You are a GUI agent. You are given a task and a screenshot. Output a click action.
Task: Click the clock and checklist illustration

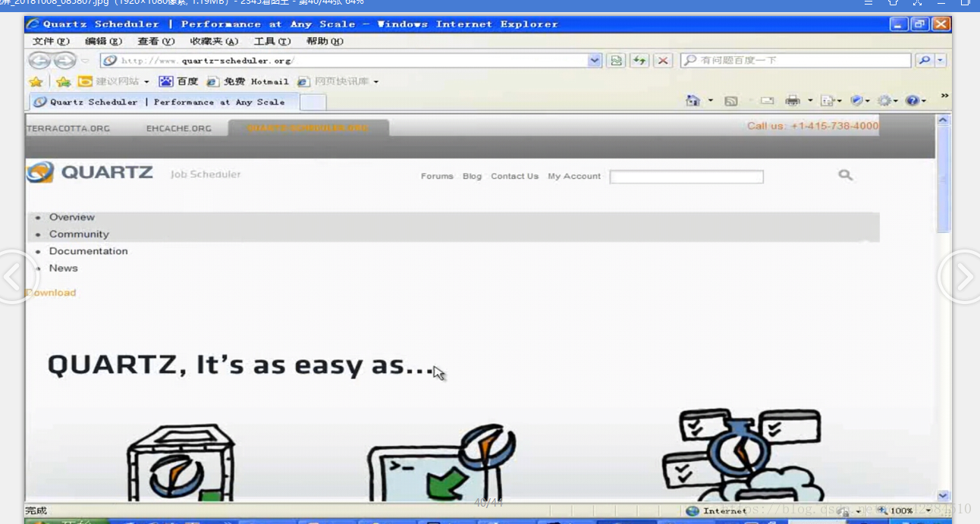tap(742, 455)
